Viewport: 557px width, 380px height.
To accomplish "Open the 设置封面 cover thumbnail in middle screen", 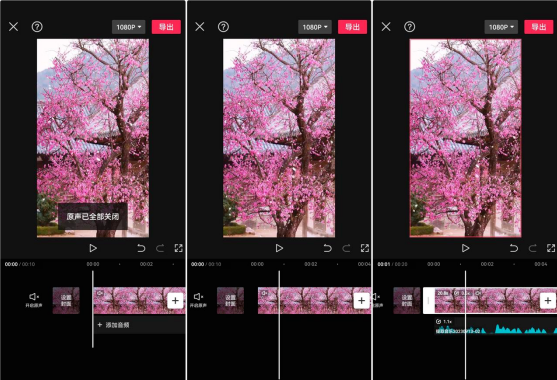I will [231, 300].
